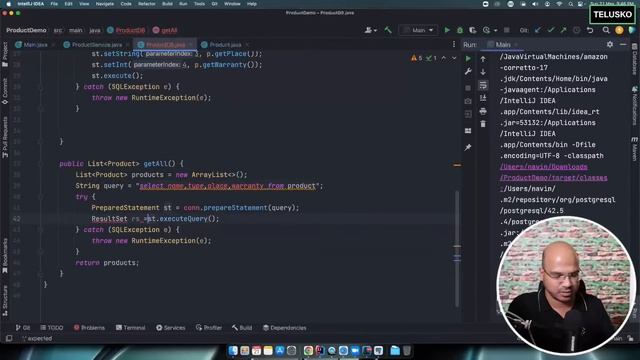This screenshot has width=640, height=360.
Task: Clear console output with the trash icon
Action: [x=483, y=124]
